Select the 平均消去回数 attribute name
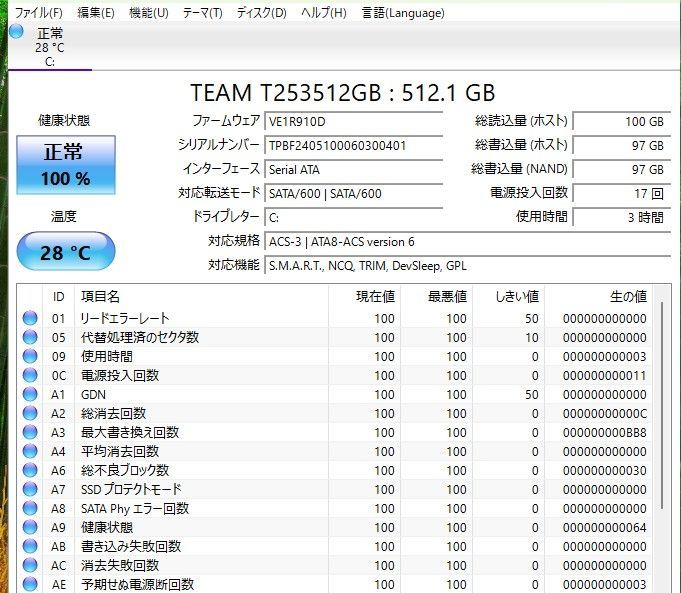681x593 pixels. point(120,451)
